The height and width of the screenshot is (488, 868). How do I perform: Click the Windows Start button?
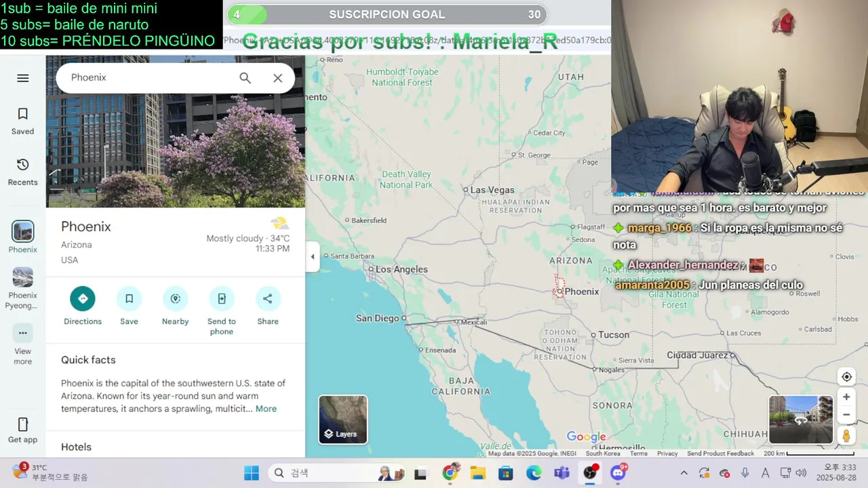pyautogui.click(x=251, y=473)
